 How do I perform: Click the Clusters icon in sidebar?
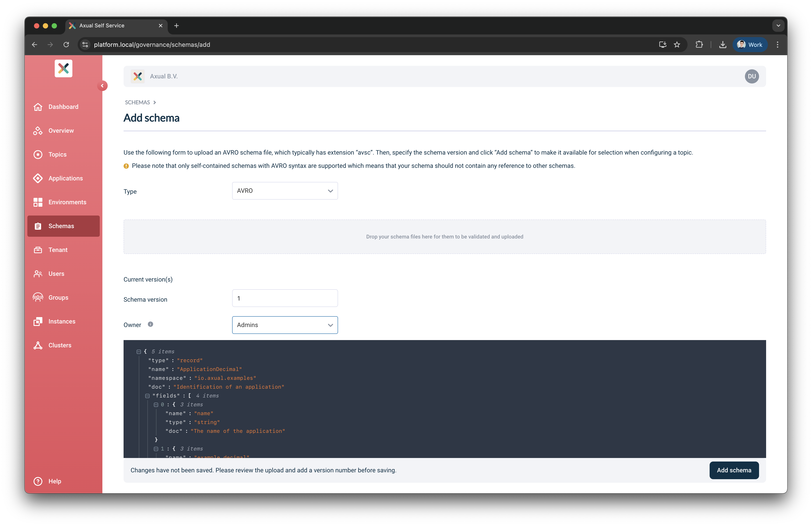pyautogui.click(x=38, y=345)
